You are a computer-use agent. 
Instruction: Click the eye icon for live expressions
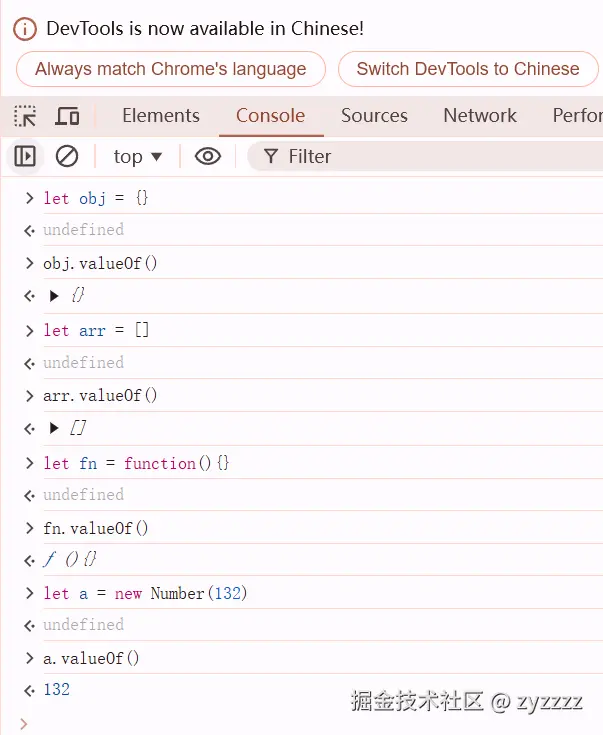[207, 156]
